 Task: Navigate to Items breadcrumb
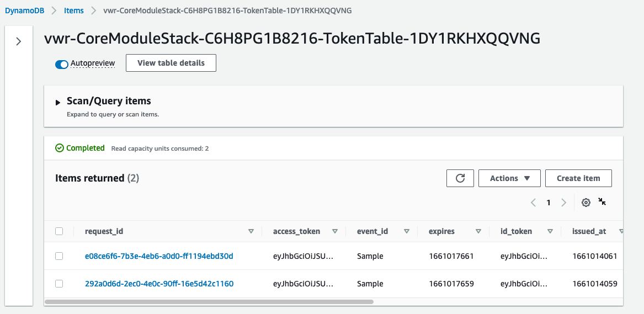click(x=73, y=10)
